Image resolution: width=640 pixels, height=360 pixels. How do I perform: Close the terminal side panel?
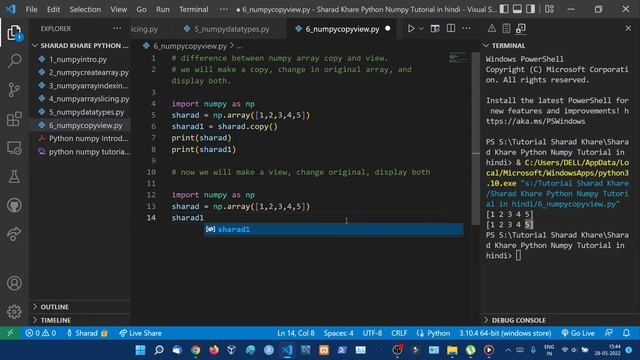pyautogui.click(x=628, y=29)
